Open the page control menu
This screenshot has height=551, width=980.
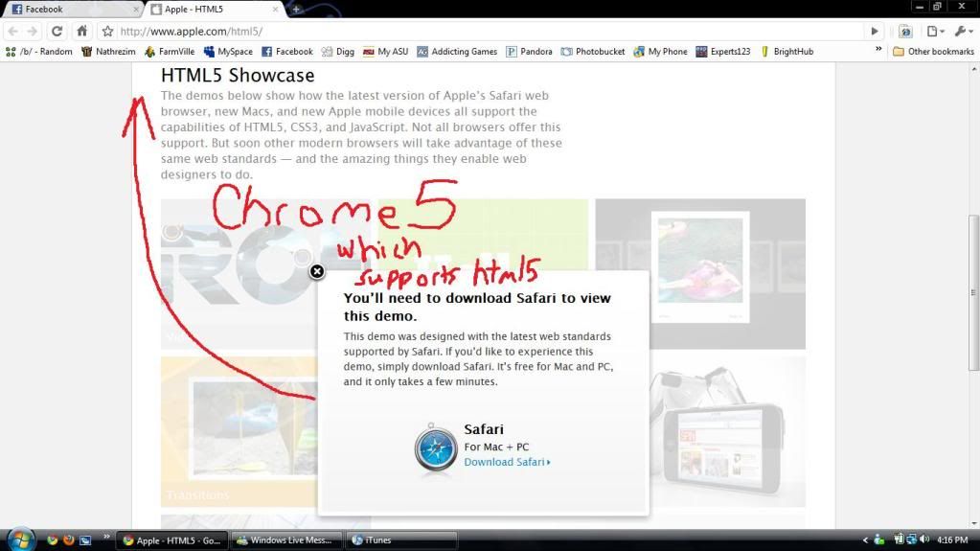click(933, 31)
